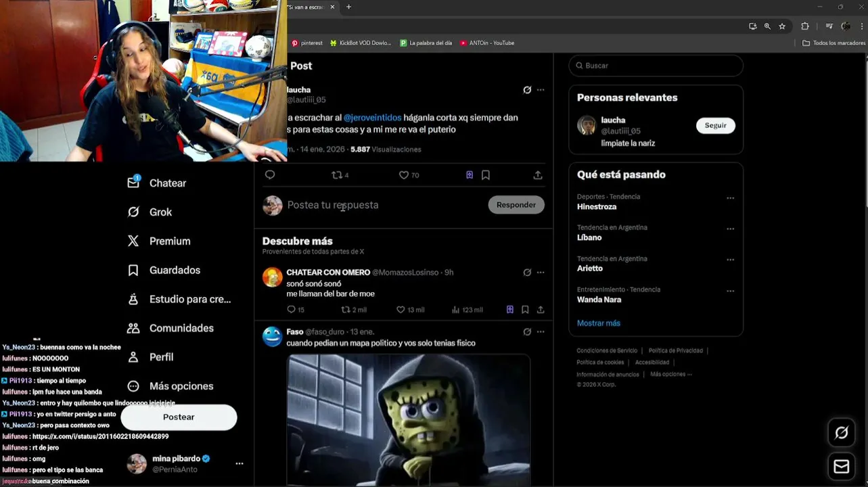Click the Responder button
Screen dimensions: 868x487
[x=516, y=205]
